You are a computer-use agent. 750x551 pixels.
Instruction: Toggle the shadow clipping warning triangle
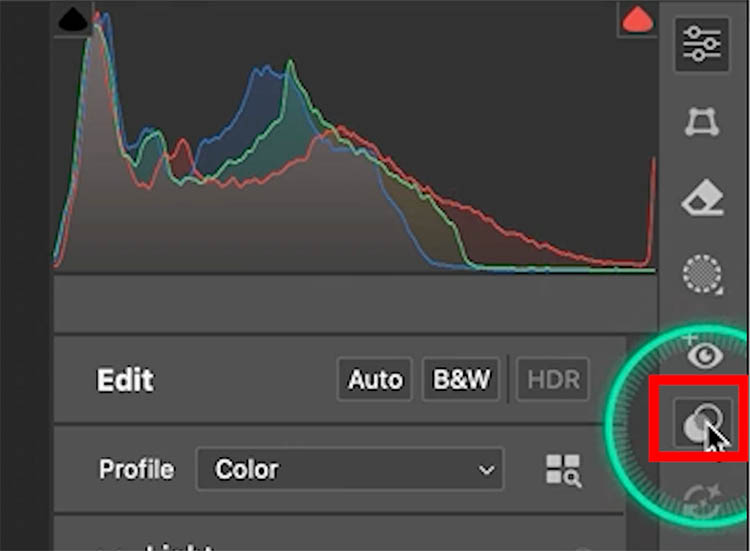click(74, 20)
